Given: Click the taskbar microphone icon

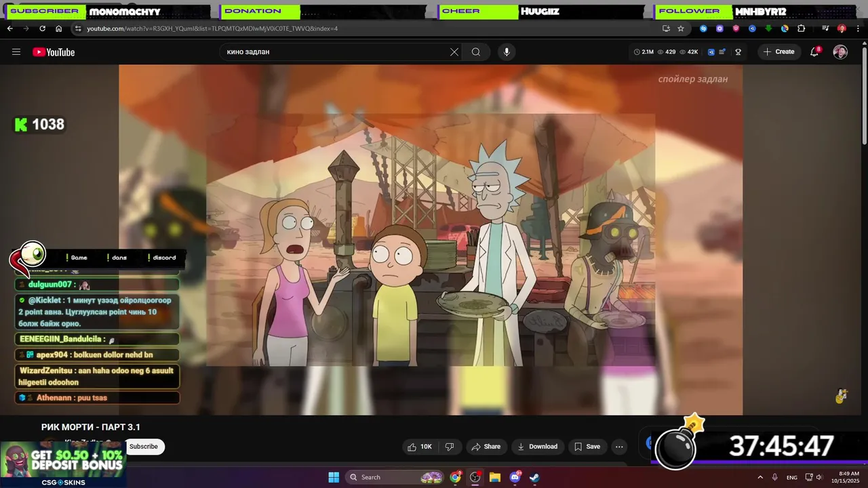Looking at the screenshot, I should point(775,477).
